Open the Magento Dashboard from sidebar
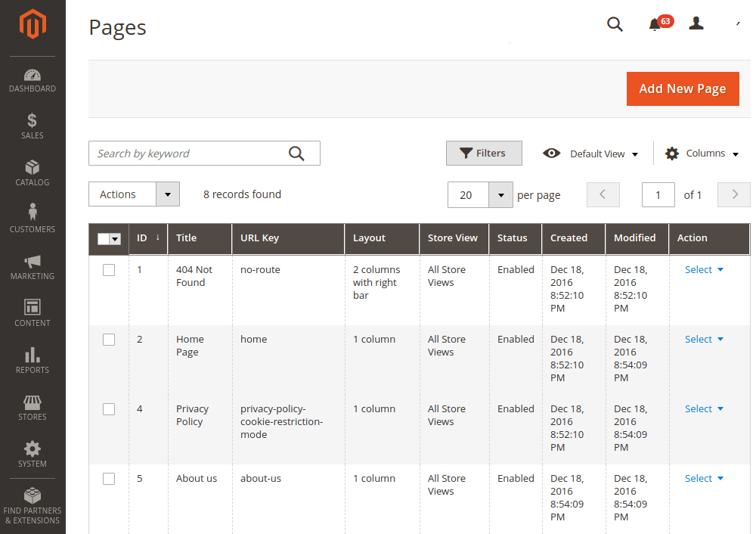 tap(32, 79)
